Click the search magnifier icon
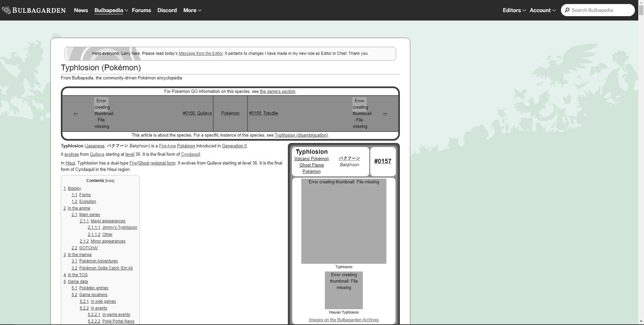644x325 pixels. click(567, 10)
